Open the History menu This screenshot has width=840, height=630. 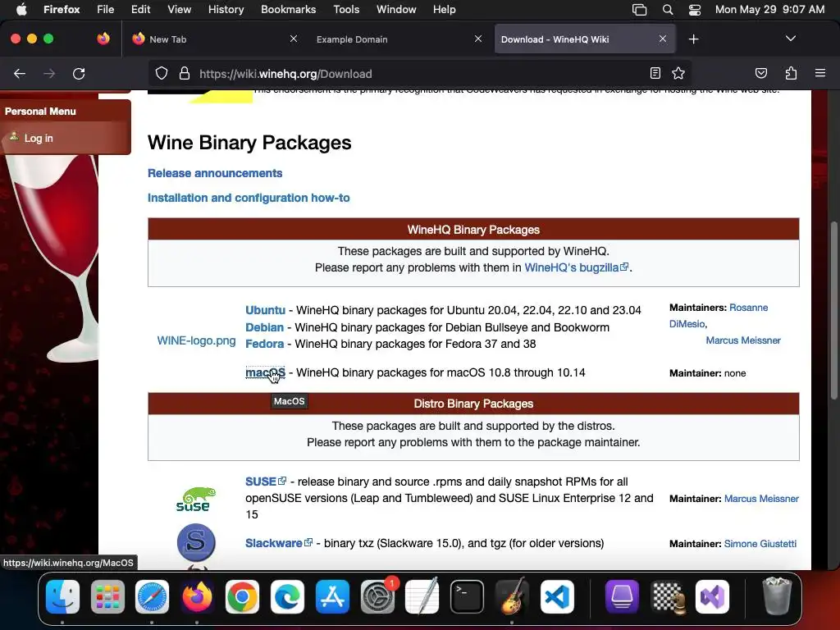pos(226,9)
